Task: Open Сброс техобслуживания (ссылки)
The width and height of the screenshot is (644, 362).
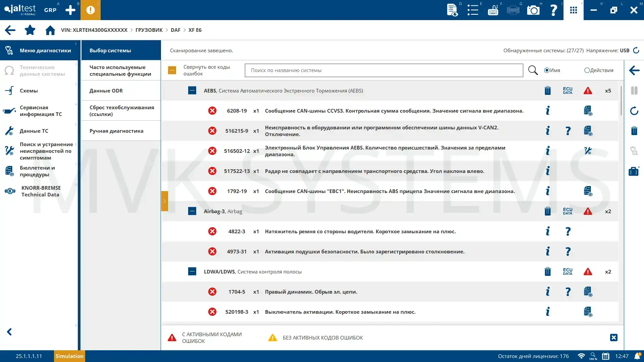Action: 121,111
